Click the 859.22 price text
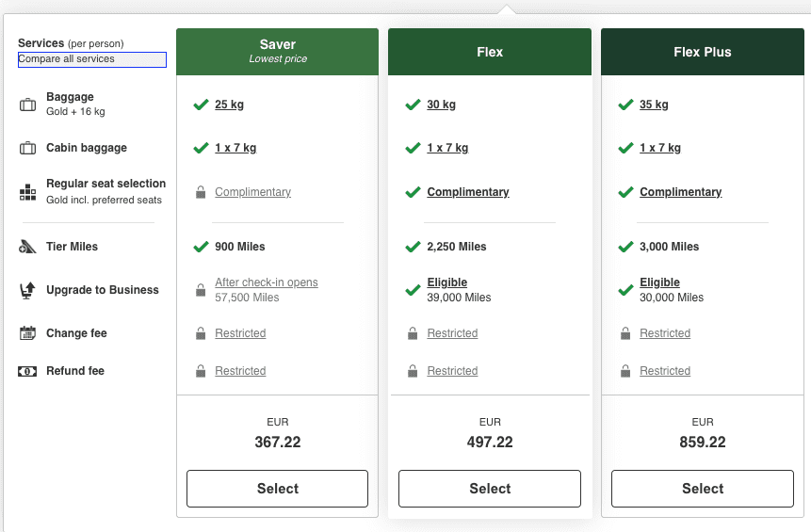This screenshot has width=811, height=532. (703, 442)
